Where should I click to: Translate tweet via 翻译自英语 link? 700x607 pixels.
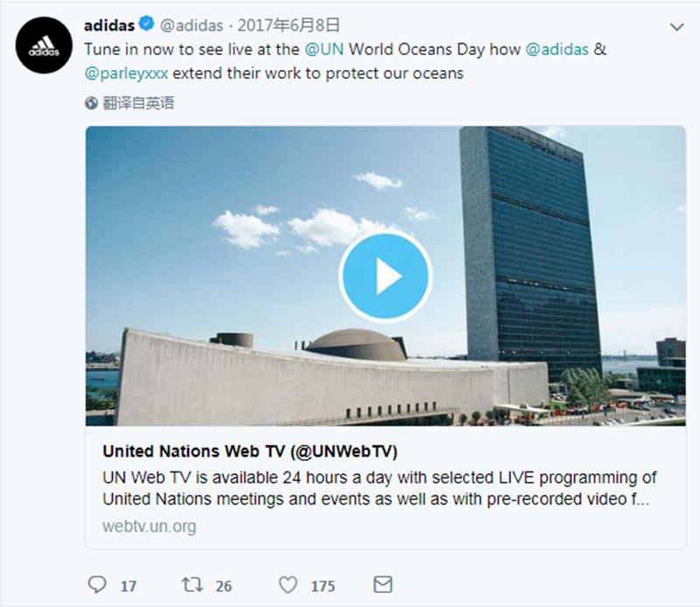pyautogui.click(x=138, y=103)
